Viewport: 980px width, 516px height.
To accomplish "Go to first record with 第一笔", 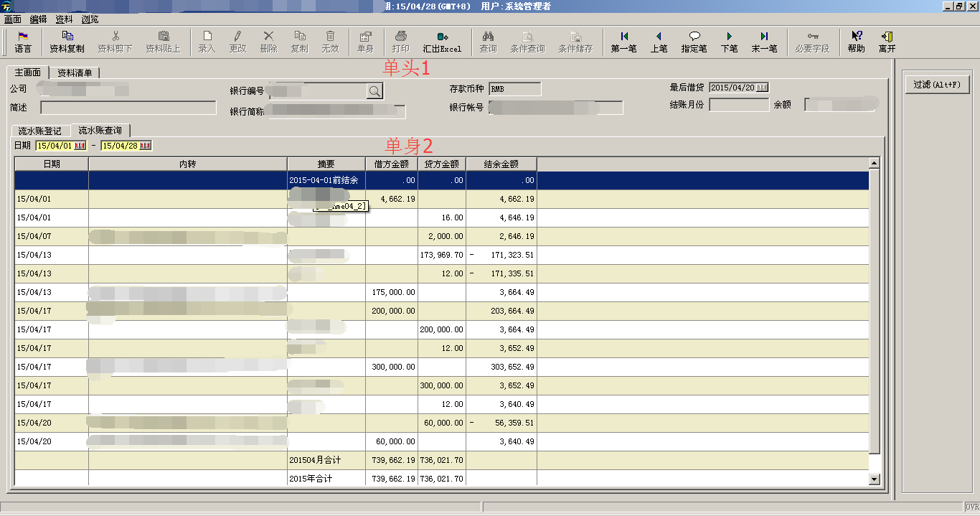I will point(623,42).
